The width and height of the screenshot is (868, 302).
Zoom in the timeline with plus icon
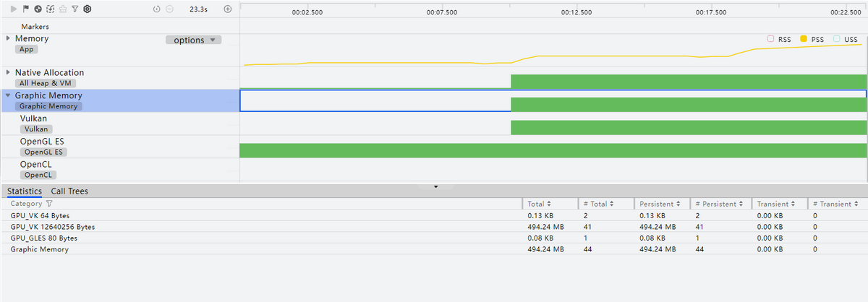pos(228,9)
